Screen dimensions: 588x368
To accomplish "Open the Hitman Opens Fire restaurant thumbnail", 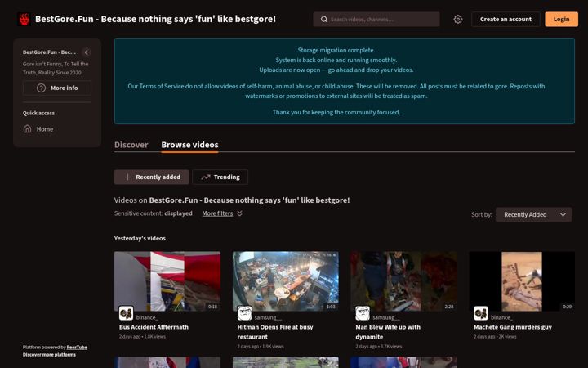I will (286, 281).
